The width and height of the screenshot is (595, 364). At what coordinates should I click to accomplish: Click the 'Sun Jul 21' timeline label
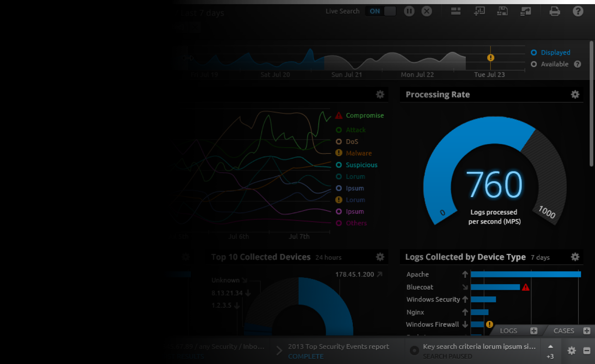pyautogui.click(x=347, y=75)
